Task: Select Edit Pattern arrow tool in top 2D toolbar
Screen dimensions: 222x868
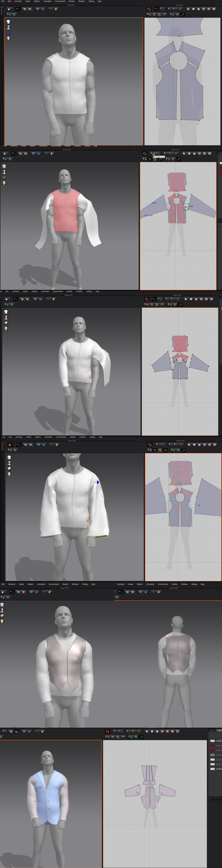Action: tap(157, 9)
